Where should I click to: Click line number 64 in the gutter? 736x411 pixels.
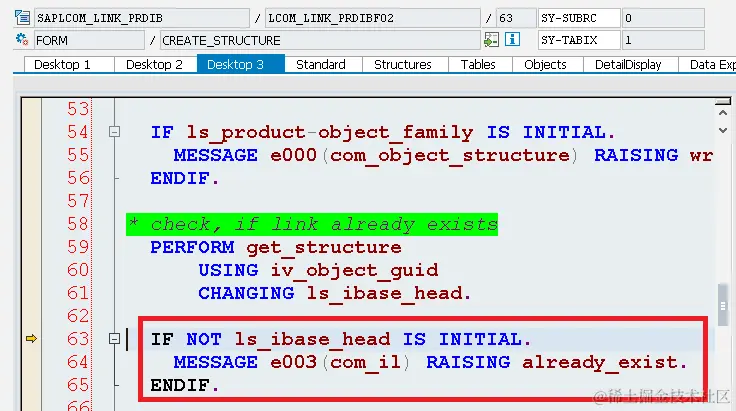tap(77, 362)
